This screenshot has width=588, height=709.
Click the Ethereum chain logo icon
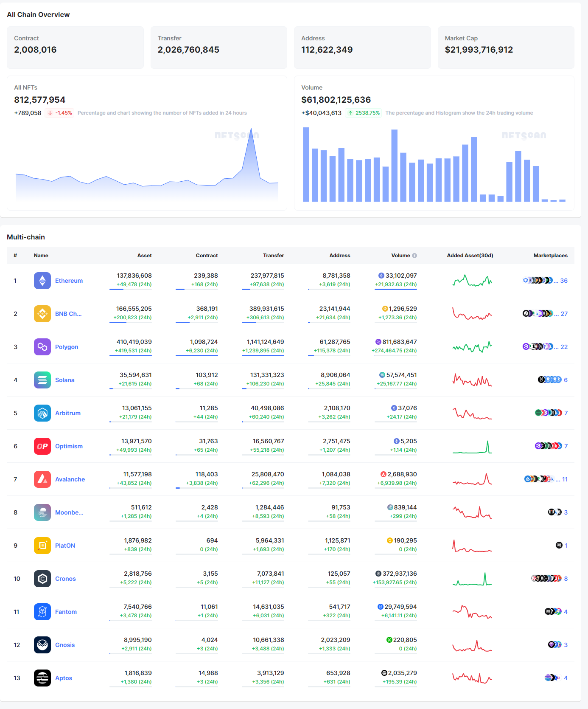click(42, 281)
